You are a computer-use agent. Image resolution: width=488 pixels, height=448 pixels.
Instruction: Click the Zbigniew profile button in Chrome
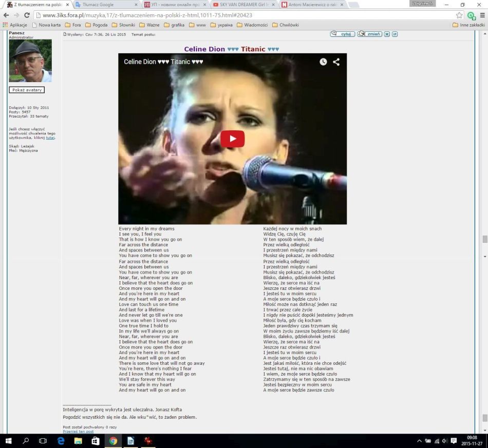coord(422,4)
